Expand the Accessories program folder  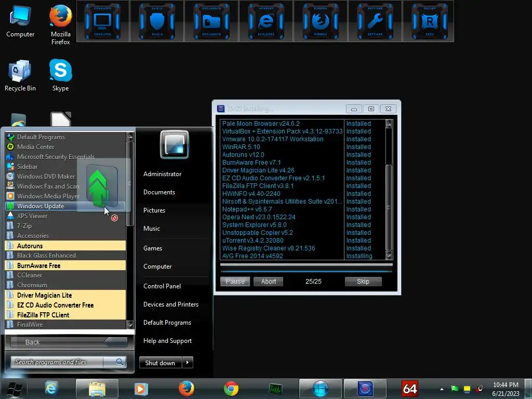tap(65, 235)
